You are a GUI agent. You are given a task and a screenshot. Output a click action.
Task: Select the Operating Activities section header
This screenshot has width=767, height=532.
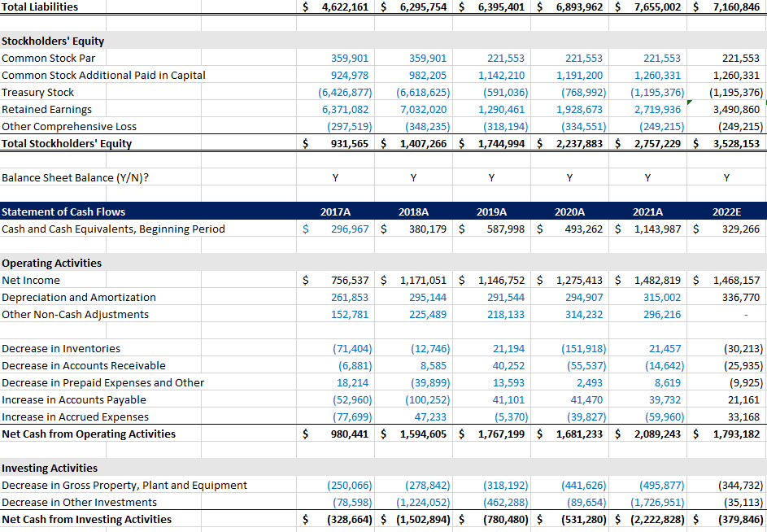pyautogui.click(x=51, y=264)
